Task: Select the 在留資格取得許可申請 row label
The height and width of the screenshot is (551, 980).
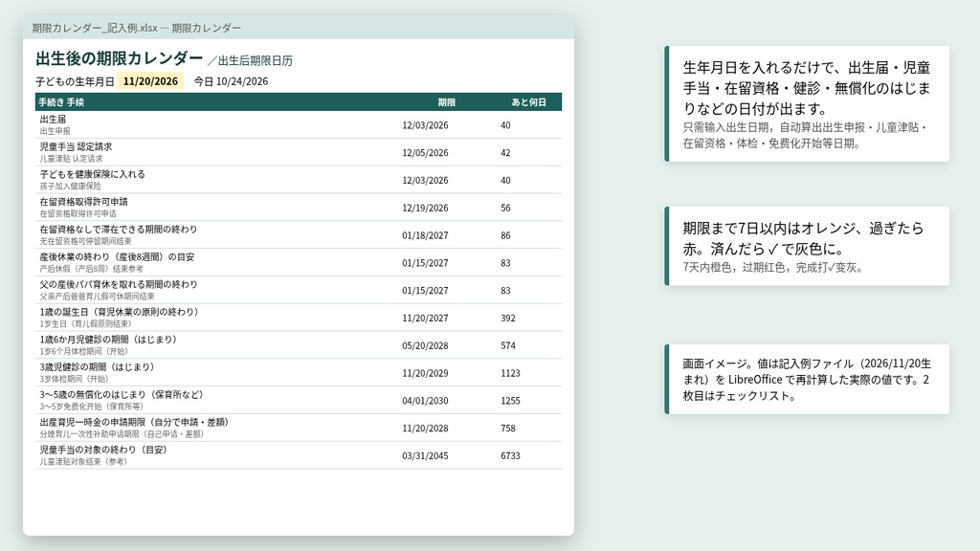Action: point(84,202)
